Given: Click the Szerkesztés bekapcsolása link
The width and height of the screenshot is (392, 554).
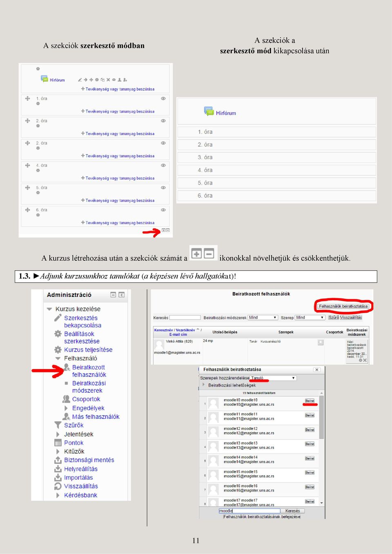Looking at the screenshot, I should [x=82, y=321].
